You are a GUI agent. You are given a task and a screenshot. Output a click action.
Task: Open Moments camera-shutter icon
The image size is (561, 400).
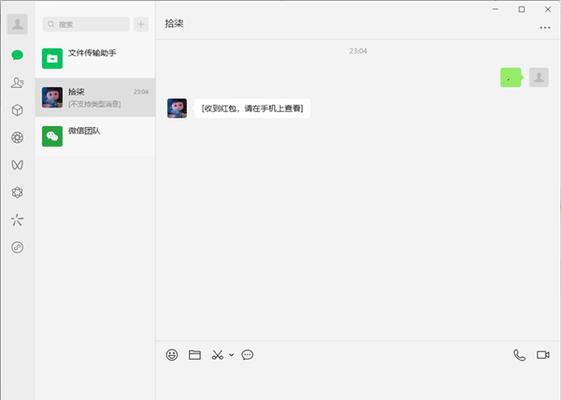click(17, 137)
